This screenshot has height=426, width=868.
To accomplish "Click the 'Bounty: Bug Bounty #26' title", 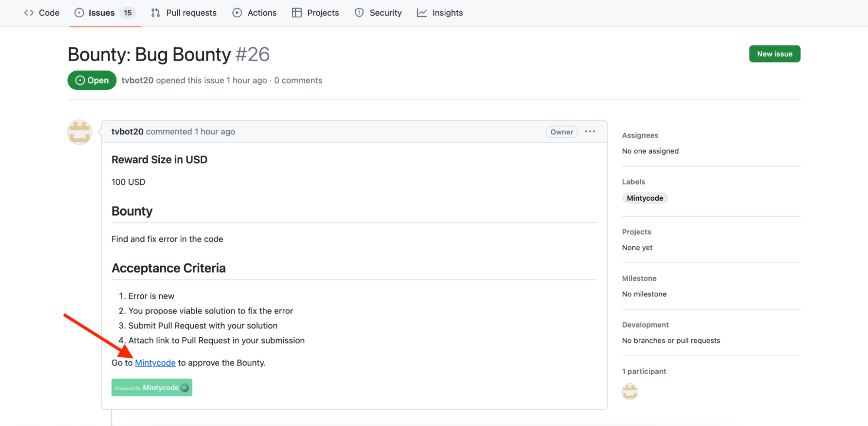I will point(168,55).
